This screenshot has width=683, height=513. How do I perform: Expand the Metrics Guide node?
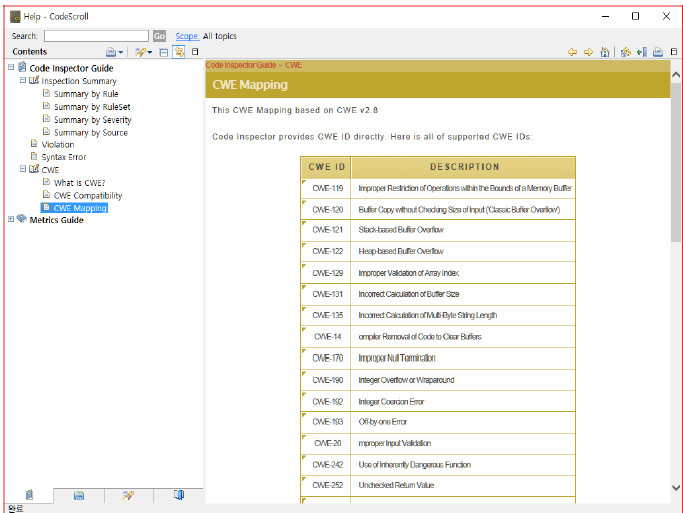[x=11, y=219]
